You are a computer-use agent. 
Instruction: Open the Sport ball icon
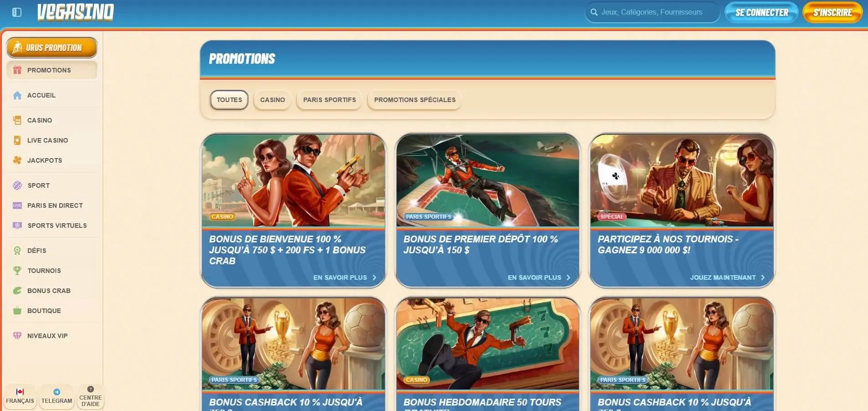(x=17, y=185)
